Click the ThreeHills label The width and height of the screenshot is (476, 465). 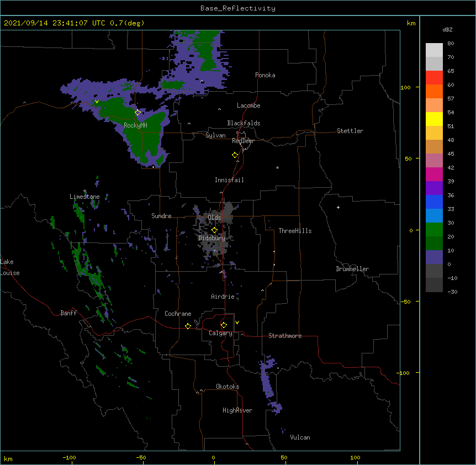(295, 231)
